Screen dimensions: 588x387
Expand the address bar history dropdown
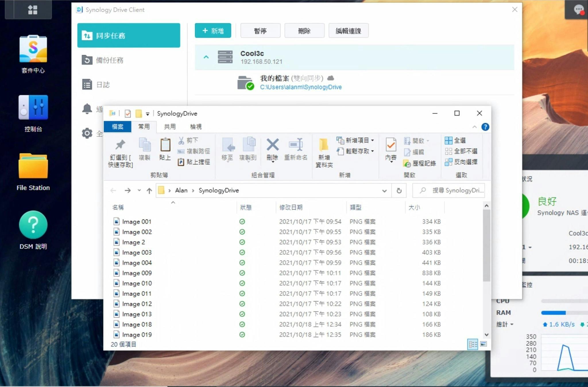point(384,191)
